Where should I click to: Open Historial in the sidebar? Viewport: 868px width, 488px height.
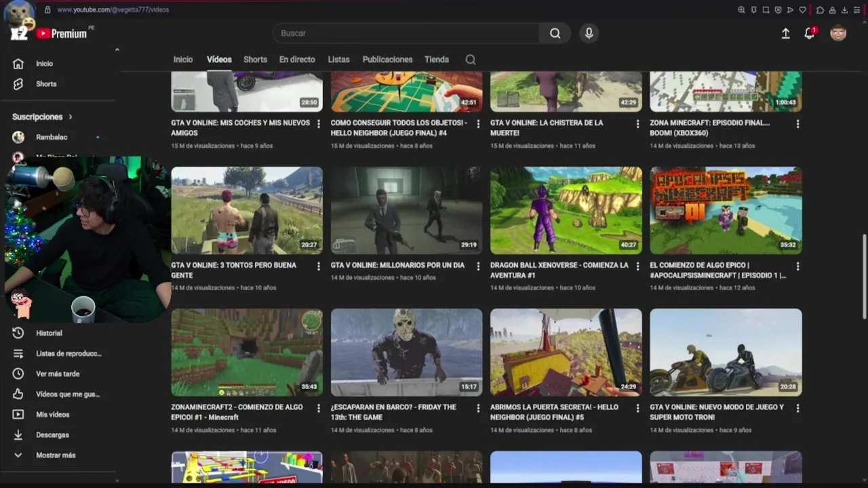tap(49, 333)
